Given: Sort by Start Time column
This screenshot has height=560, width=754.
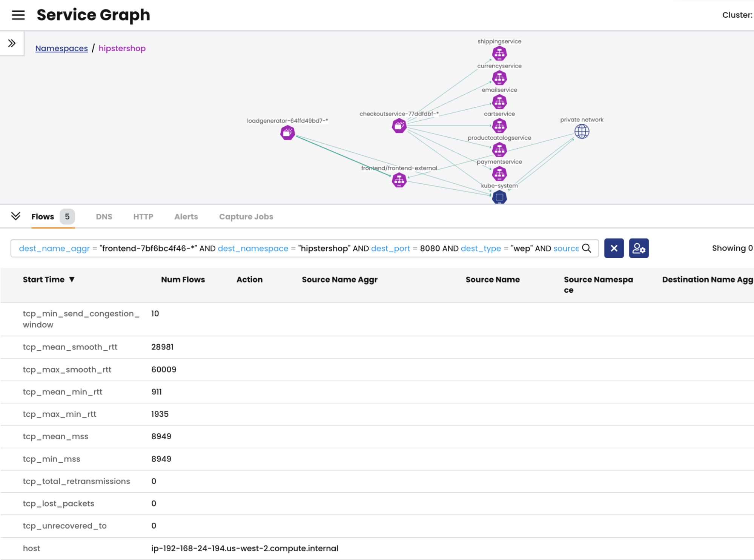Looking at the screenshot, I should pos(49,279).
